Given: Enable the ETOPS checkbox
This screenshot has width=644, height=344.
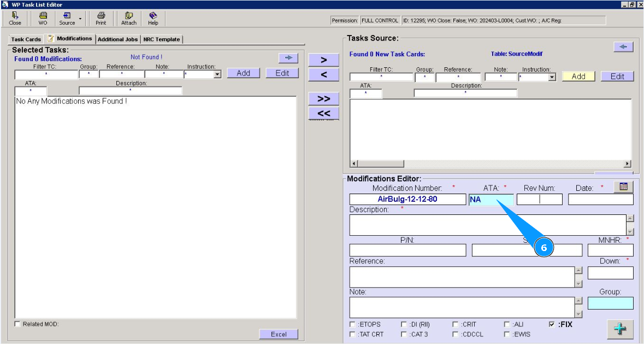Looking at the screenshot, I should 352,324.
